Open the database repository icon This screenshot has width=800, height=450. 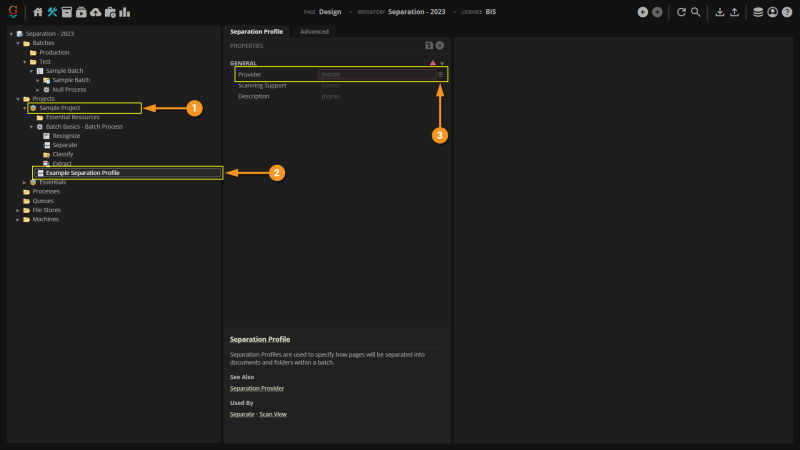758,12
